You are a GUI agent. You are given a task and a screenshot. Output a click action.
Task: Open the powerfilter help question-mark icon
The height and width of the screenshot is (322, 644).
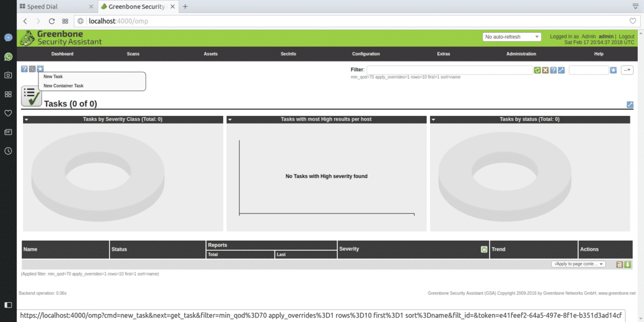click(x=553, y=70)
